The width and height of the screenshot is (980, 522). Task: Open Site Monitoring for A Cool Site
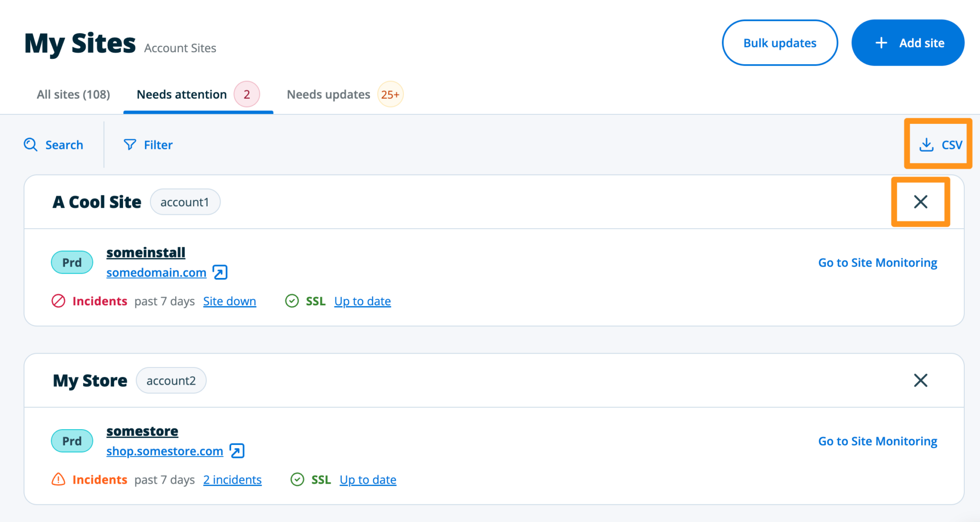coord(877,262)
